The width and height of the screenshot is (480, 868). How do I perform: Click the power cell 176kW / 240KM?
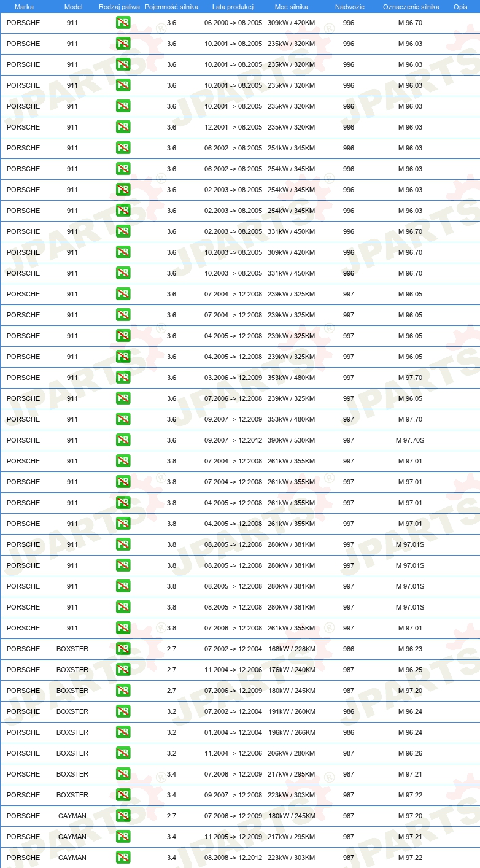click(x=291, y=670)
